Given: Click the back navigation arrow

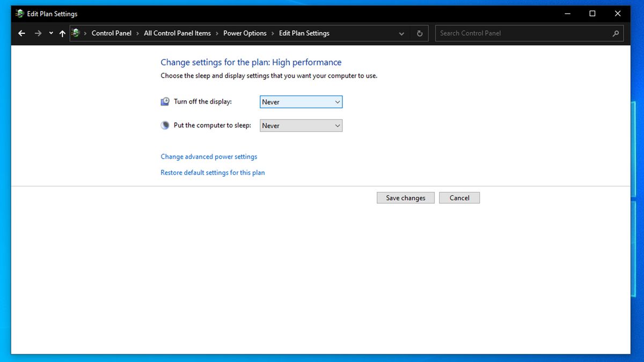Looking at the screenshot, I should [21, 33].
